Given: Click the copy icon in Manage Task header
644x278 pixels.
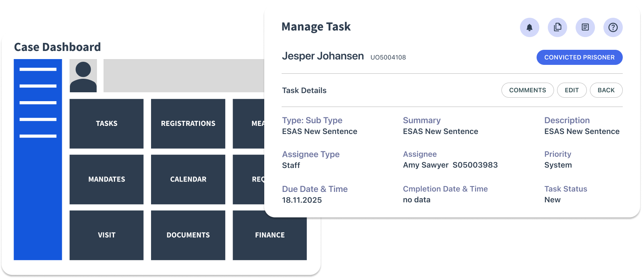Looking at the screenshot, I should (x=557, y=27).
